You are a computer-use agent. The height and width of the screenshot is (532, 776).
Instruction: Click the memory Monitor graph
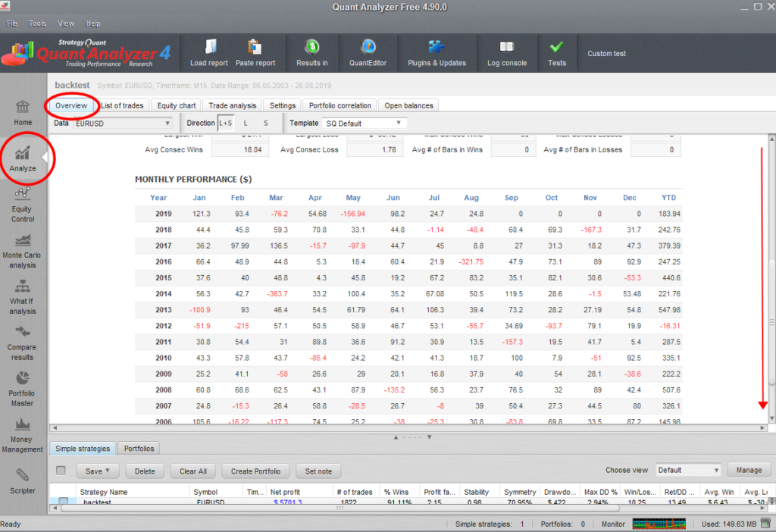pos(659,524)
